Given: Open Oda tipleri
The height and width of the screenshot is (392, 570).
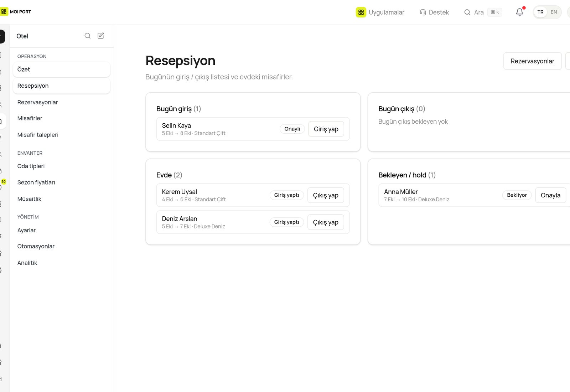Looking at the screenshot, I should click(x=62, y=166).
